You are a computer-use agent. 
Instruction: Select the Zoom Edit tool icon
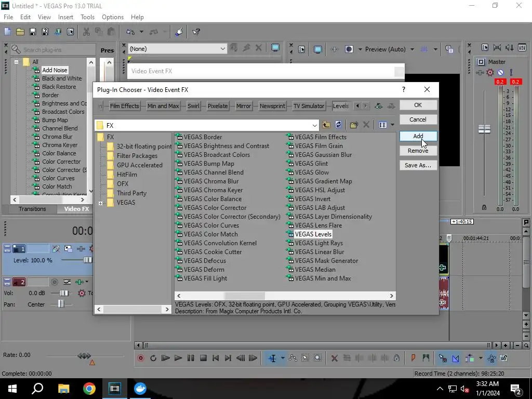pyautogui.click(x=317, y=358)
